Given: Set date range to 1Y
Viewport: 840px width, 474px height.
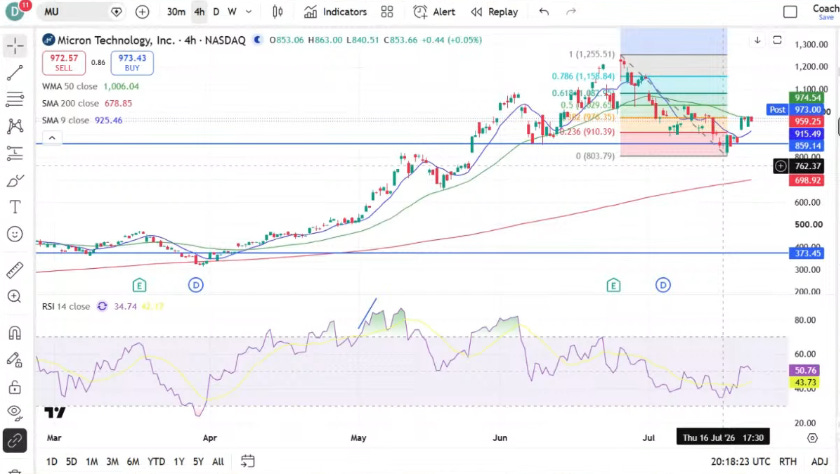Looking at the screenshot, I should (179, 461).
